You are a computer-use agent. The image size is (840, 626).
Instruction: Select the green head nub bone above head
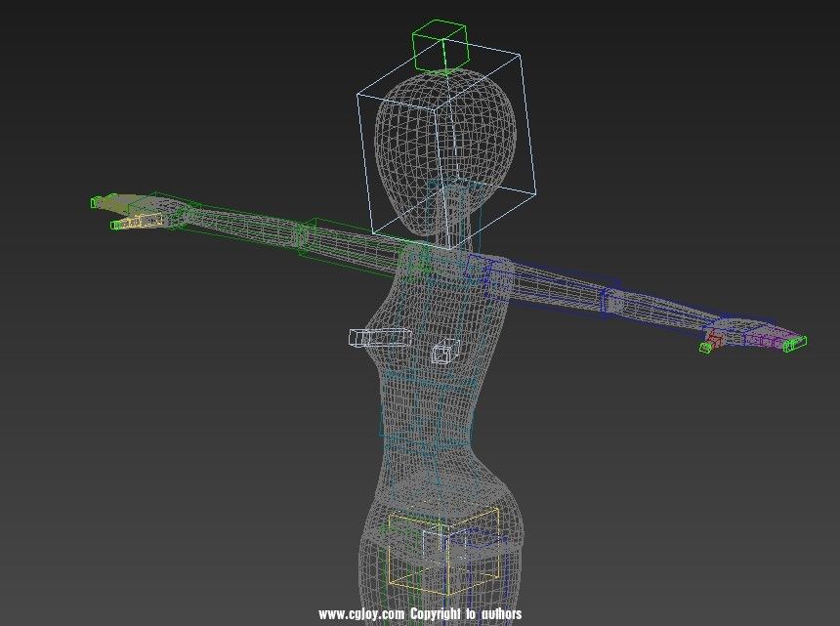[441, 48]
